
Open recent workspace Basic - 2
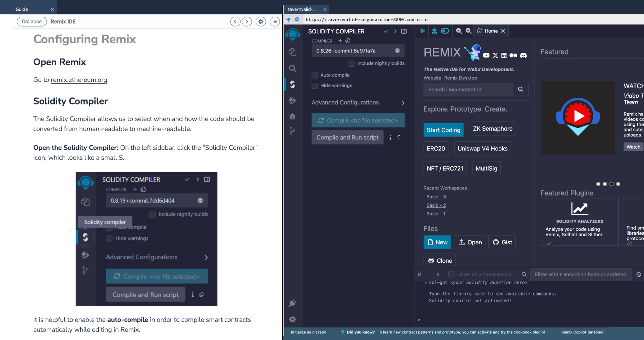(436, 205)
